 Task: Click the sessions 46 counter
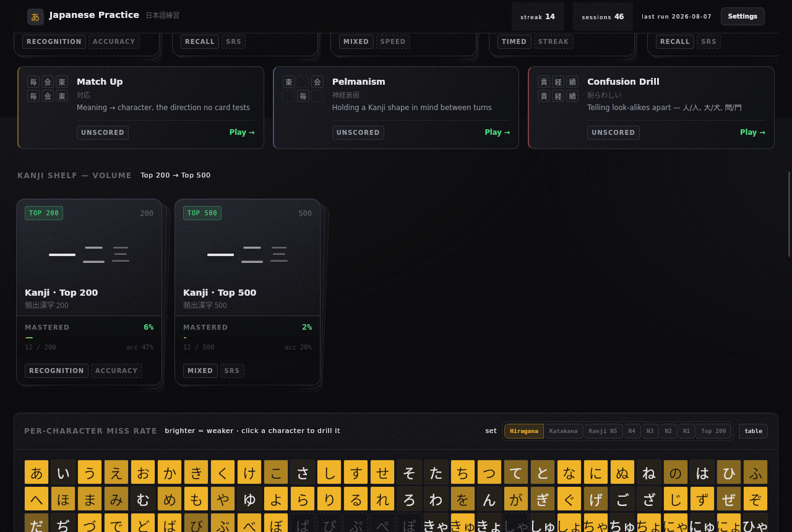[x=603, y=17]
